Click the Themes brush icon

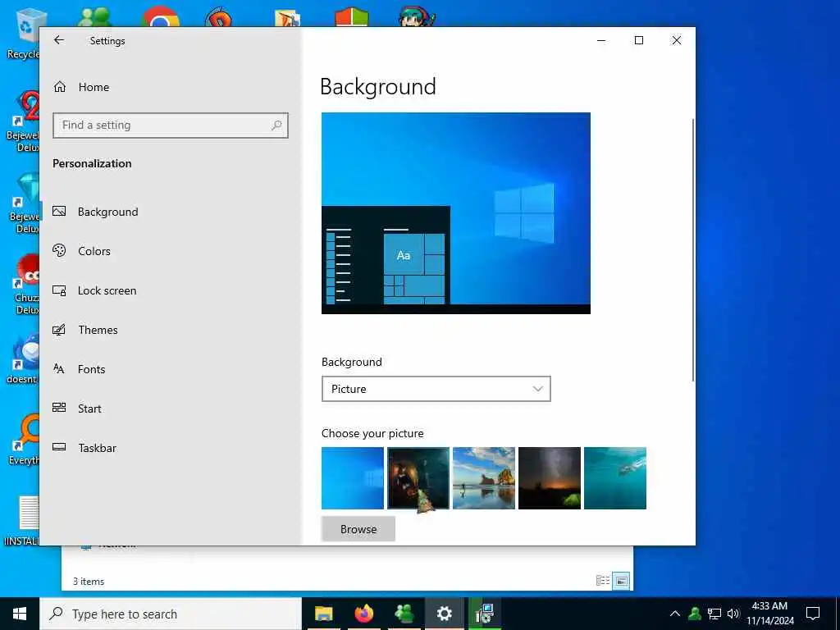(x=59, y=330)
